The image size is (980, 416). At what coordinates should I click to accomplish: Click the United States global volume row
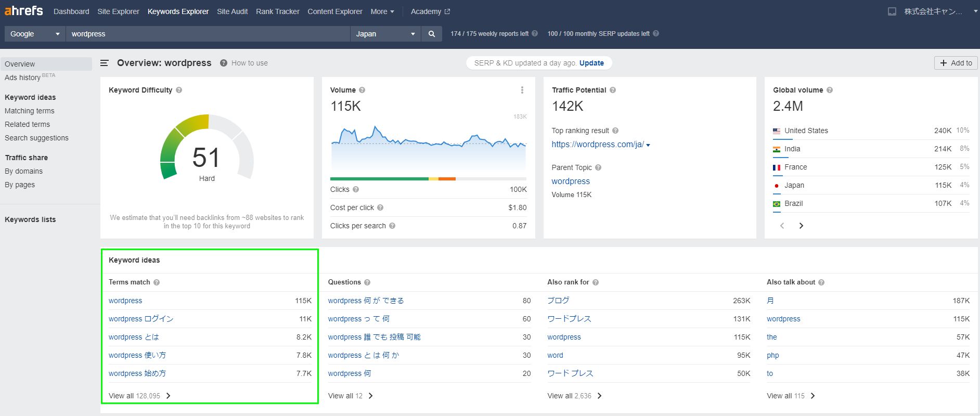pos(871,131)
